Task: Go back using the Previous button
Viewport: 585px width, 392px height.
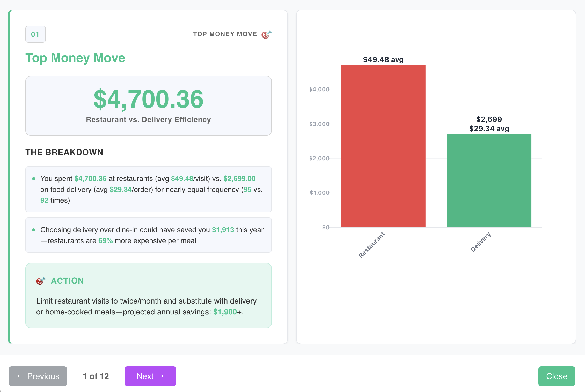Action: click(x=38, y=376)
